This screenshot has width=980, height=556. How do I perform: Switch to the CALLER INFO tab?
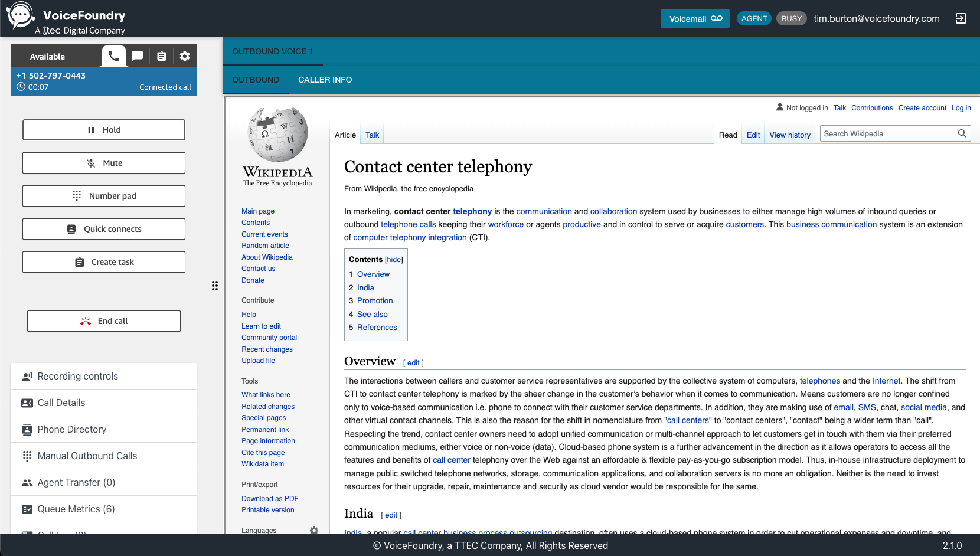(325, 80)
